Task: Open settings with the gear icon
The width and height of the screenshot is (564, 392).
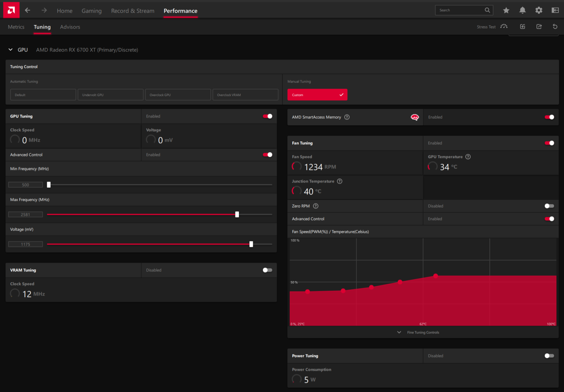Action: pos(539,10)
